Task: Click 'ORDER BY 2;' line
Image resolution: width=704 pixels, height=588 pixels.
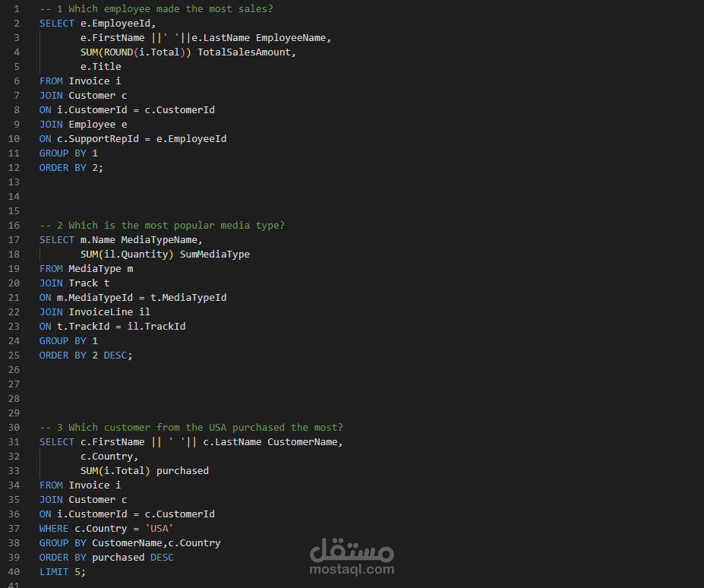Action: tap(71, 168)
